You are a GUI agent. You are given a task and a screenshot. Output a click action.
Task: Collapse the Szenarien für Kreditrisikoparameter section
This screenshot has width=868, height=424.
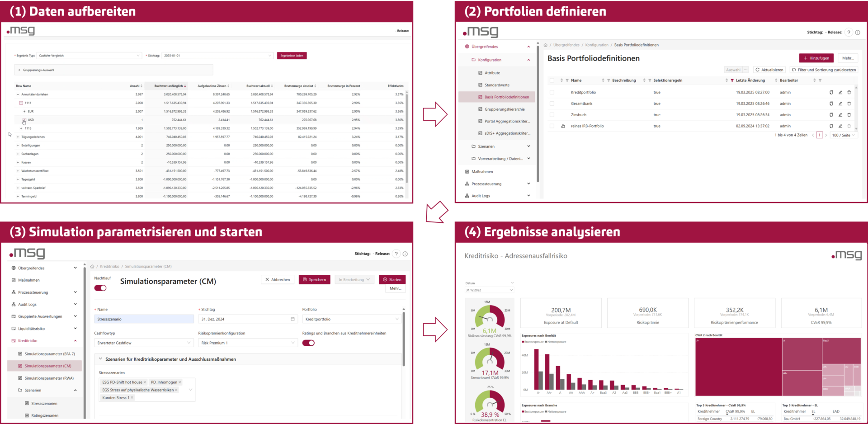(99, 359)
